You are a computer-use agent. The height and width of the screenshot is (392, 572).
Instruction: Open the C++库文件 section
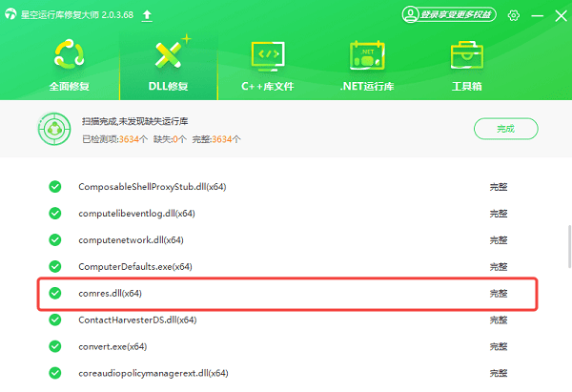coord(268,64)
